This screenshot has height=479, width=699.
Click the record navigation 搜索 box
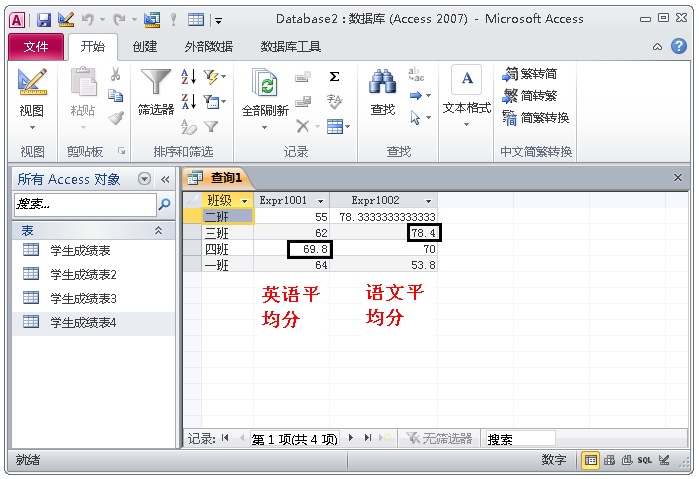click(520, 439)
